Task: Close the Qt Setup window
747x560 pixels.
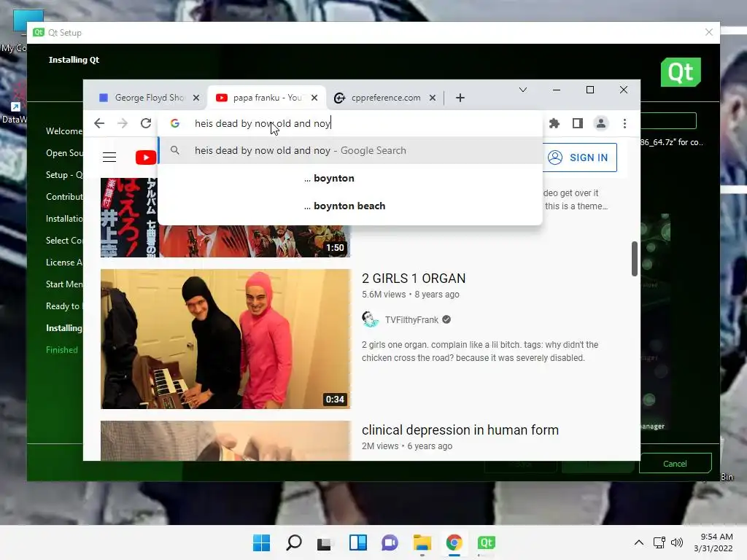Action: [709, 32]
